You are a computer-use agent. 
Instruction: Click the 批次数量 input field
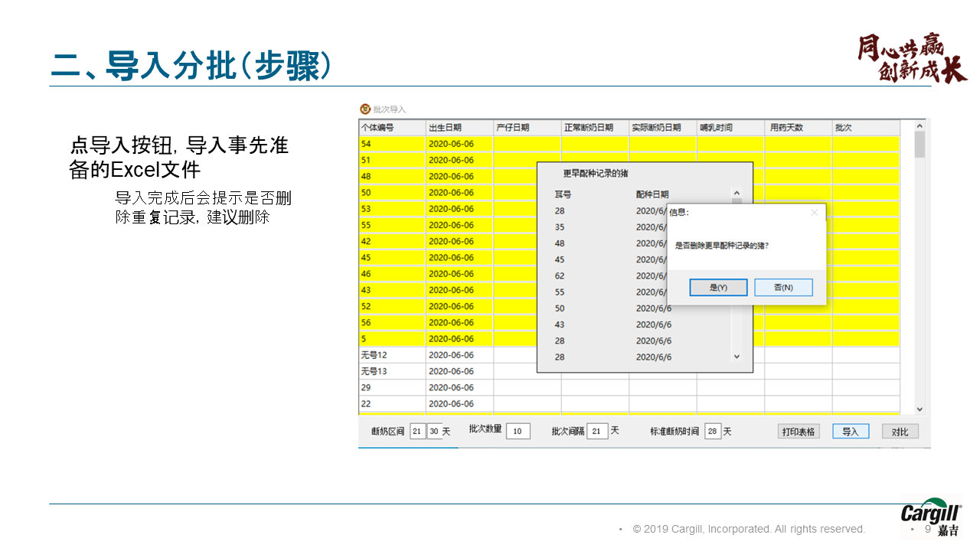(518, 432)
